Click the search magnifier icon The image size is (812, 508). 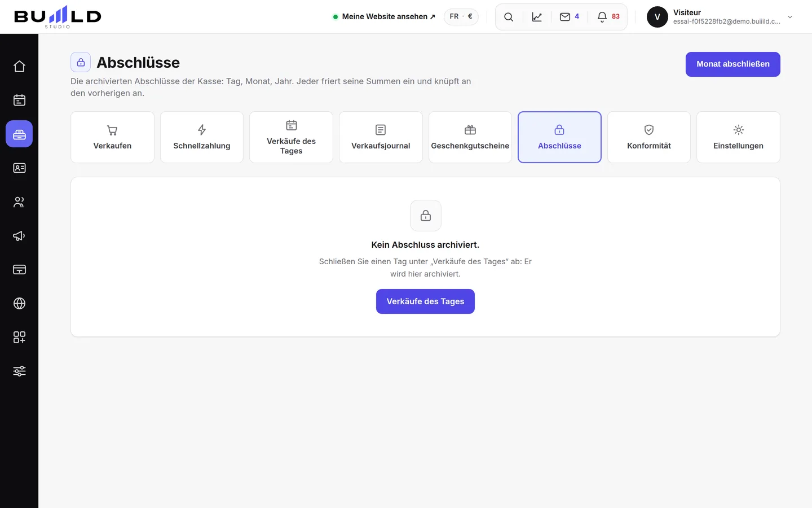pyautogui.click(x=509, y=17)
